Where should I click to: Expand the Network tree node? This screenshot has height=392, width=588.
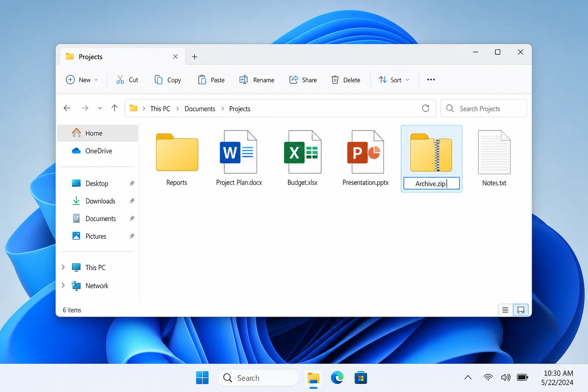click(64, 286)
